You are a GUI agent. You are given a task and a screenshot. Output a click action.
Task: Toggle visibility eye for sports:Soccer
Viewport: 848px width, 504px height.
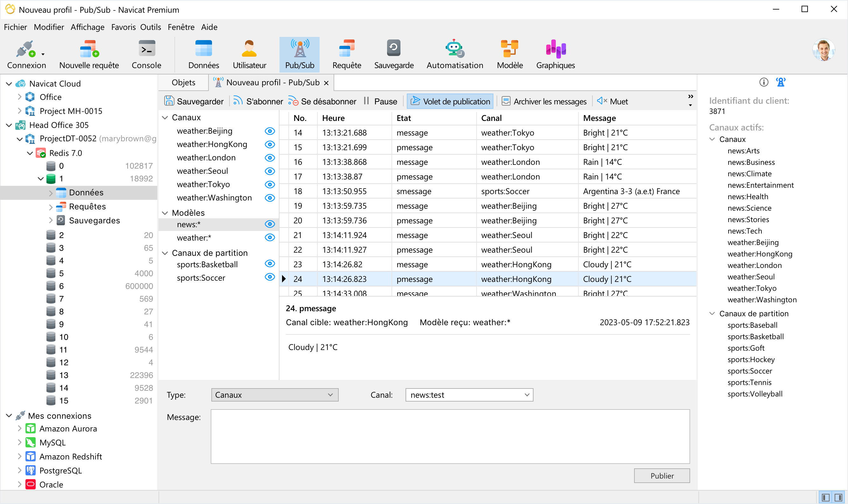click(270, 277)
